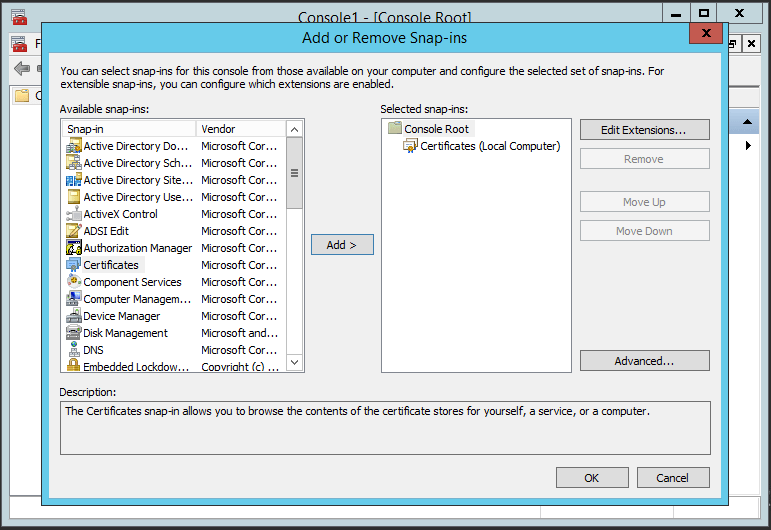Select Certificates (Local Computer) tree node
The image size is (771, 530).
pos(489,146)
